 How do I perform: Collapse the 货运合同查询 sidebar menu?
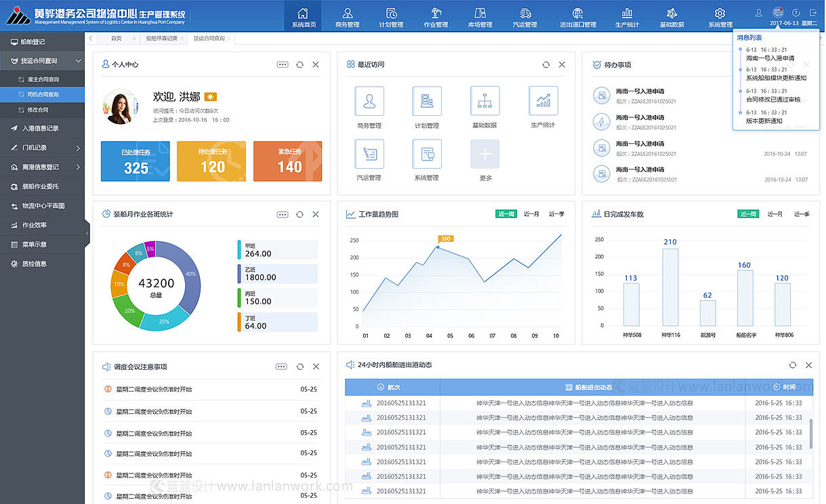coord(42,61)
